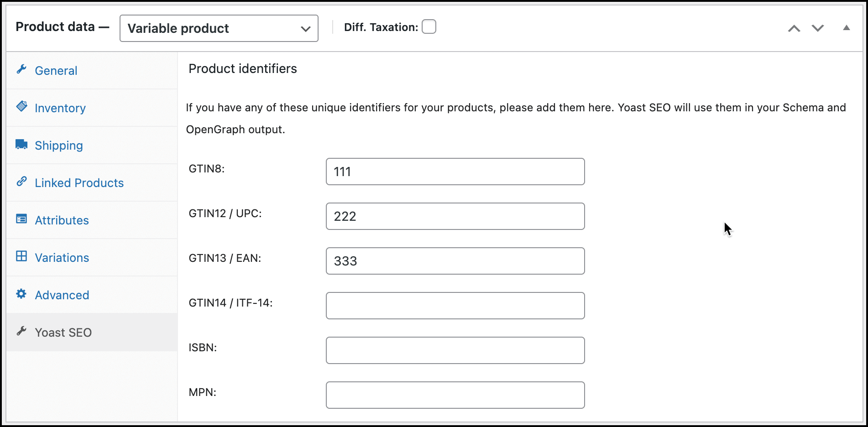The image size is (868, 427).
Task: Focus the MPN input field
Action: point(455,395)
